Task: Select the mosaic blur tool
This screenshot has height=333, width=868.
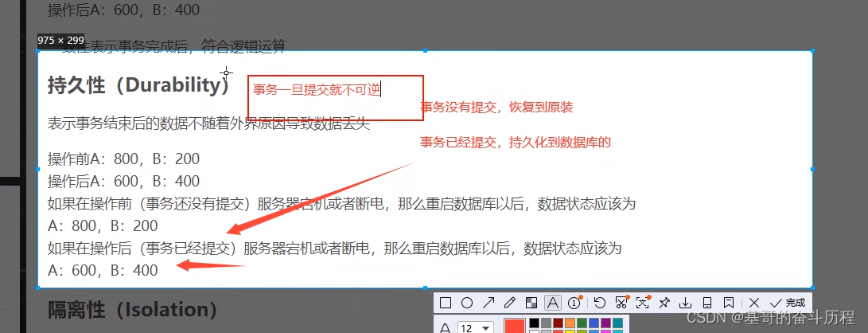Action: (531, 303)
